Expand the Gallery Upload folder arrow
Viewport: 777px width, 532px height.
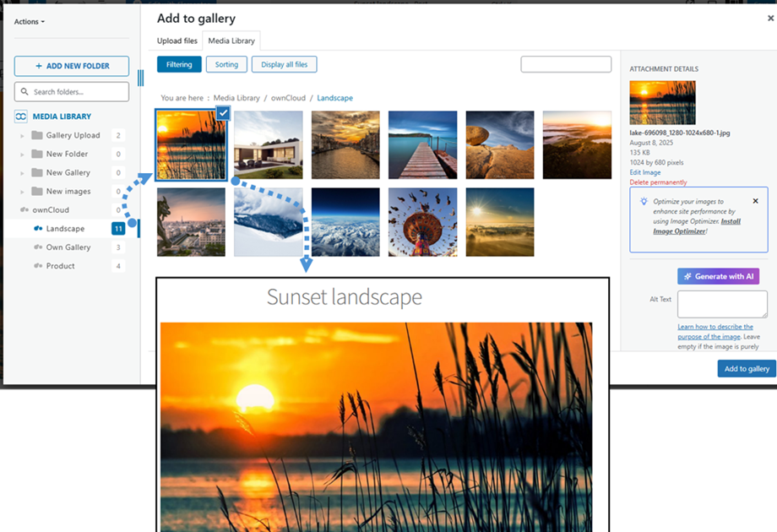(x=23, y=136)
